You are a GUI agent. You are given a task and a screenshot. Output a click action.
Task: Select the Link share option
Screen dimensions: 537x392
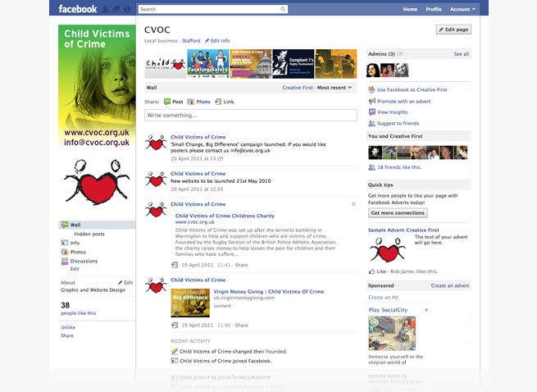225,102
